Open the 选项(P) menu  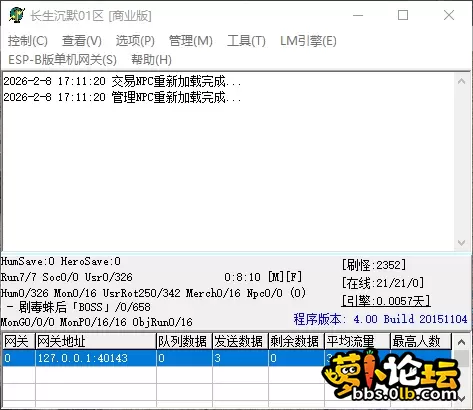[135, 41]
